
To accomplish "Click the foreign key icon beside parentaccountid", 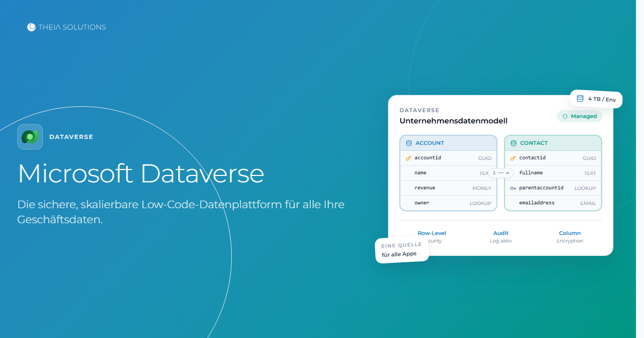I will click(x=513, y=188).
